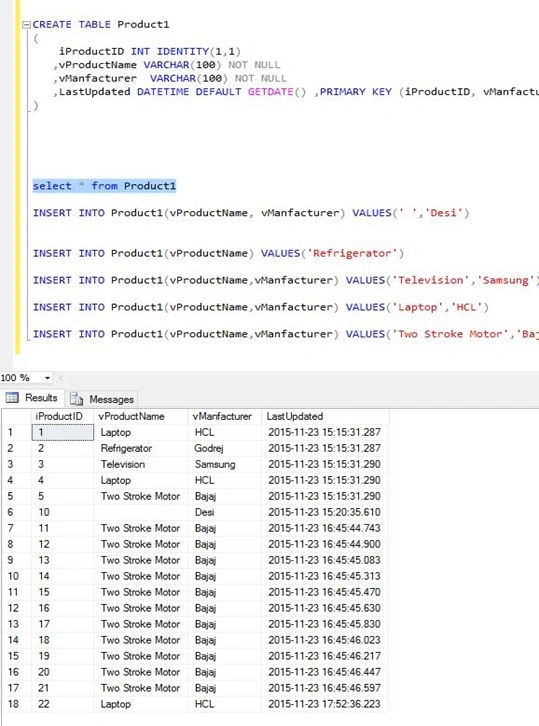Click timestamp 2015-11-23 16:45:44.743
This screenshot has height=726, width=539.
pos(324,528)
